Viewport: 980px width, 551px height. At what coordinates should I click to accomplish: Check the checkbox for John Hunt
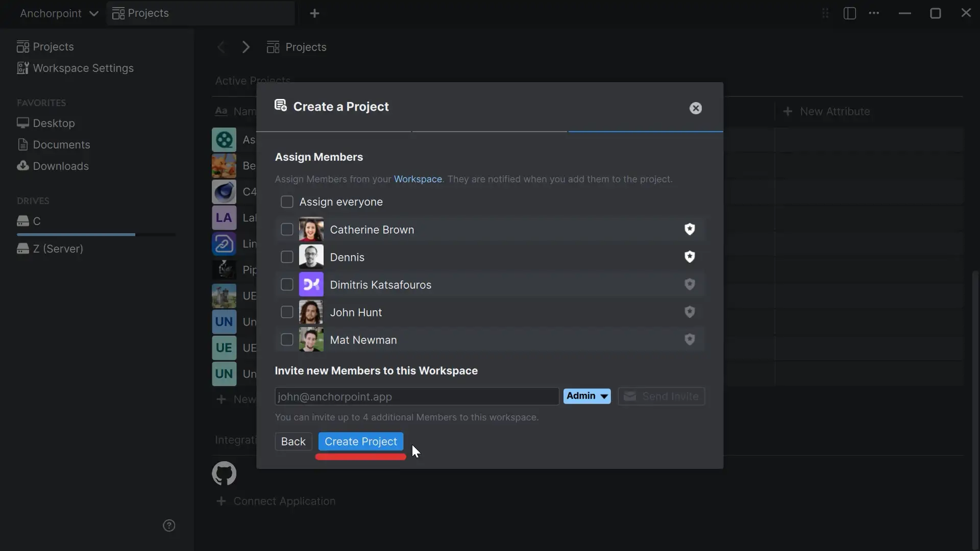(287, 312)
